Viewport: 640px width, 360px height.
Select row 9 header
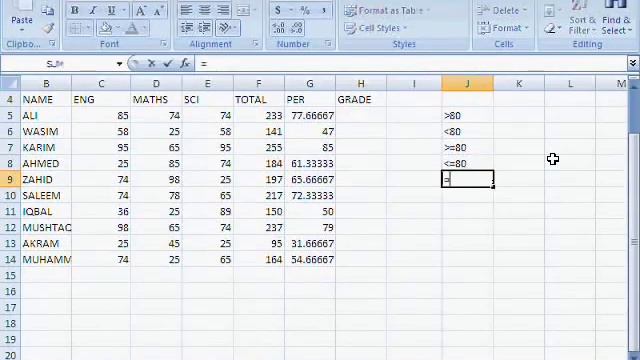click(10, 180)
